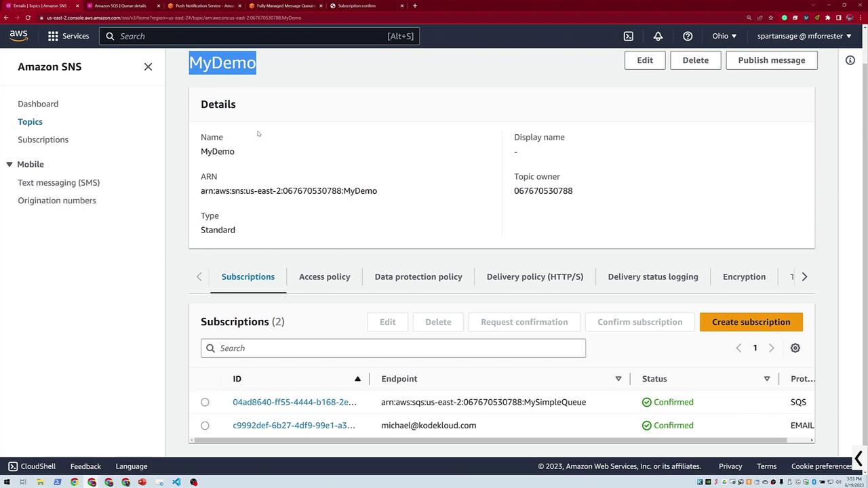Open Visual Studio Code from the taskbar
Viewport: 868px width, 488px height.
pos(176,482)
